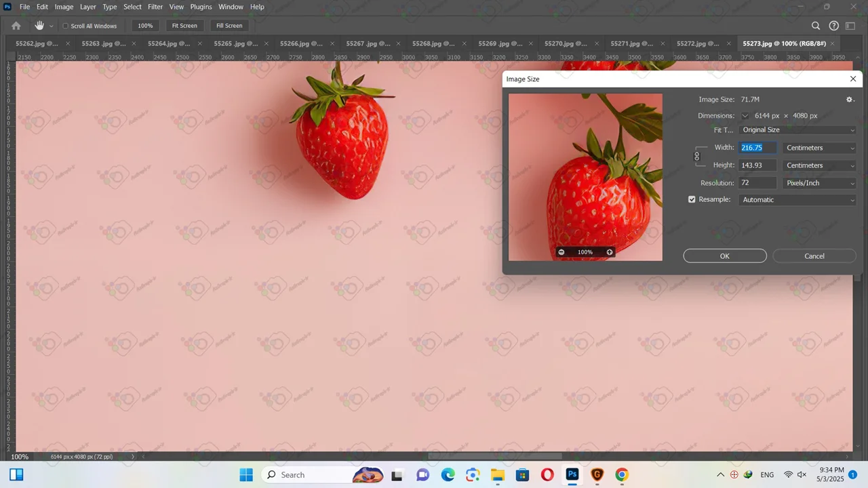The height and width of the screenshot is (488, 868).
Task: Open the Width units Centimeters dropdown
Action: [x=819, y=148]
